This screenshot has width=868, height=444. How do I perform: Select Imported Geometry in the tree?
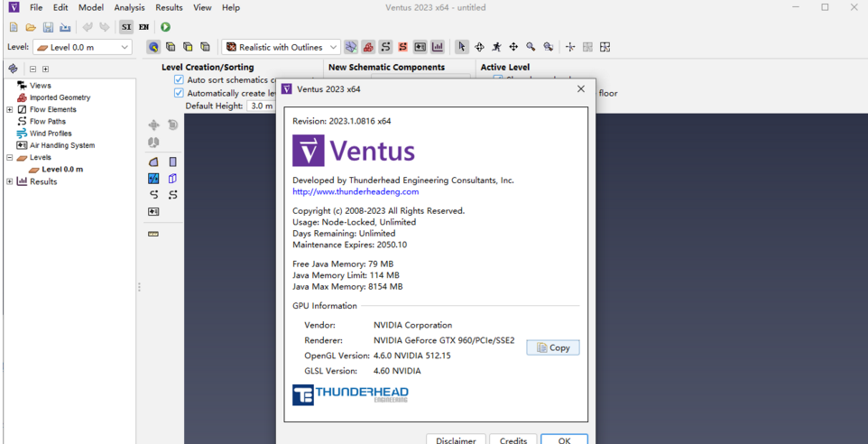point(60,97)
